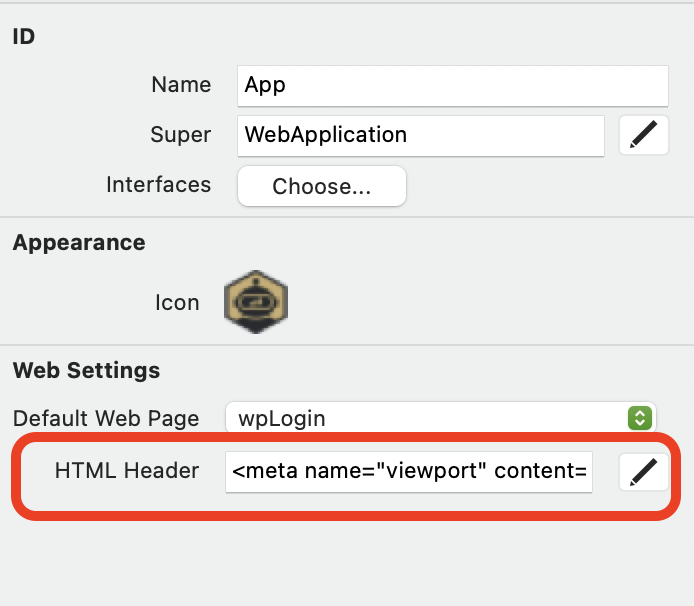Click the Interfaces label

pyautogui.click(x=158, y=185)
